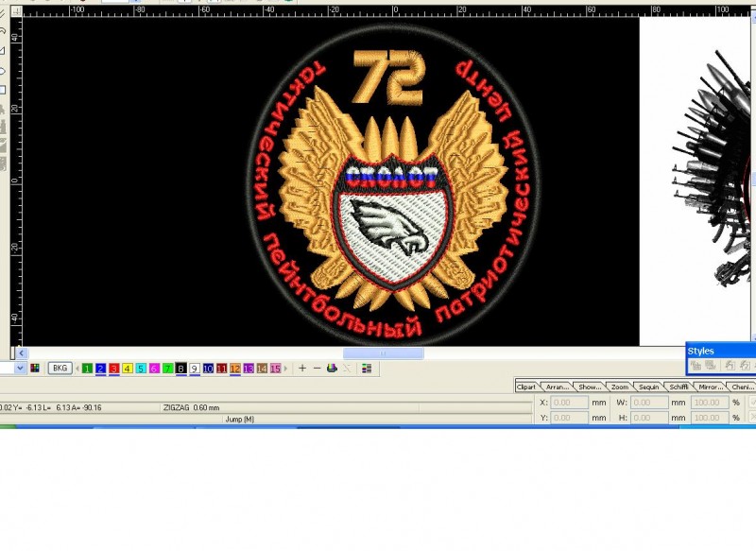Screen dimensions: 756x551
Task: Click the Y position input field
Action: (x=570, y=418)
